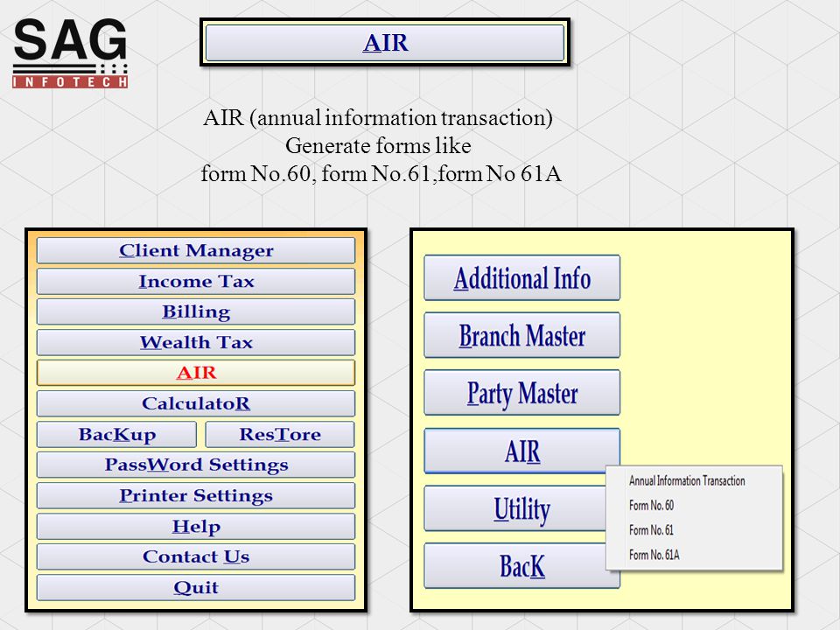This screenshot has width=840, height=630.
Task: Open Party Master
Action: click(521, 393)
